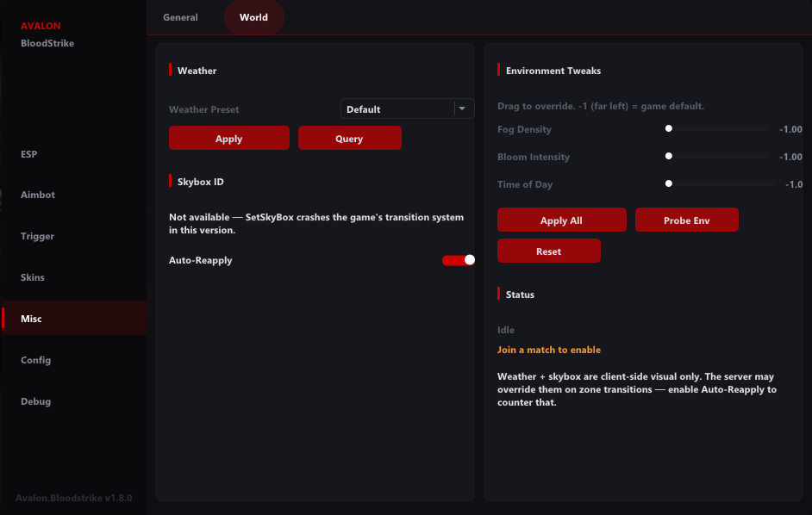
Task: Click the Reset button
Action: point(549,251)
